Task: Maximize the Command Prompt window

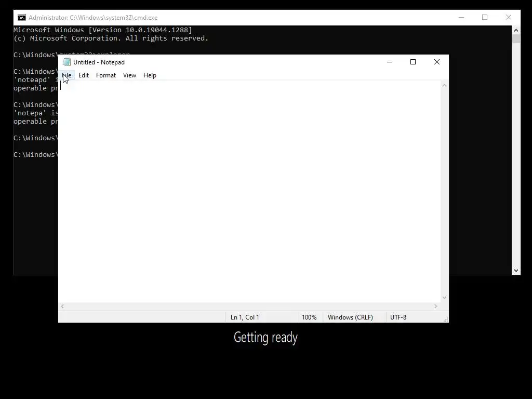Action: pyautogui.click(x=485, y=17)
